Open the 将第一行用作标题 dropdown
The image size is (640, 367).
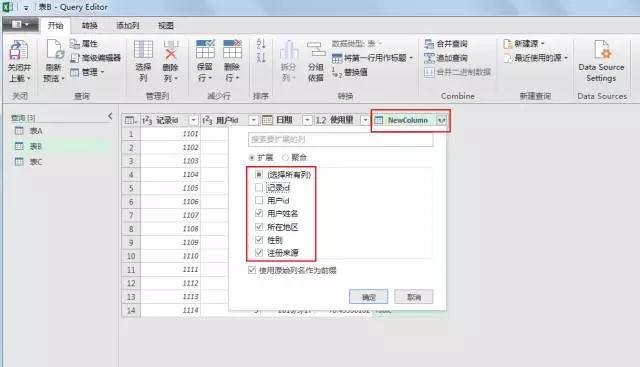tap(372, 58)
